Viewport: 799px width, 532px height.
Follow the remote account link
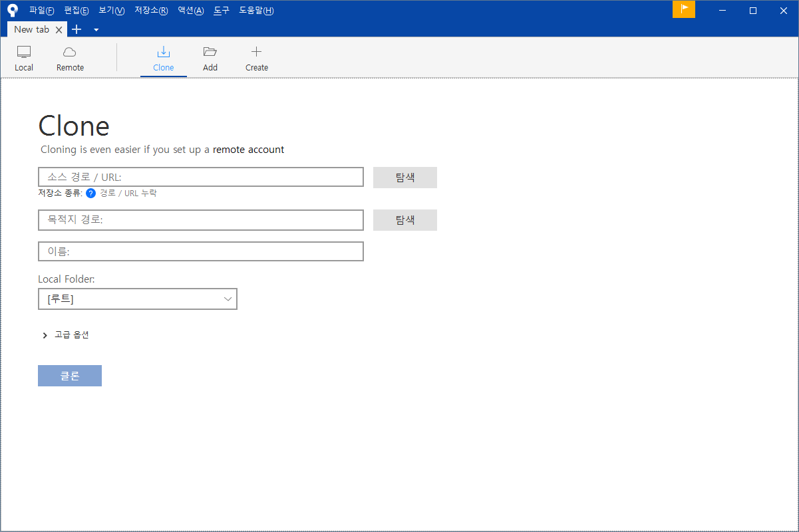[248, 150]
